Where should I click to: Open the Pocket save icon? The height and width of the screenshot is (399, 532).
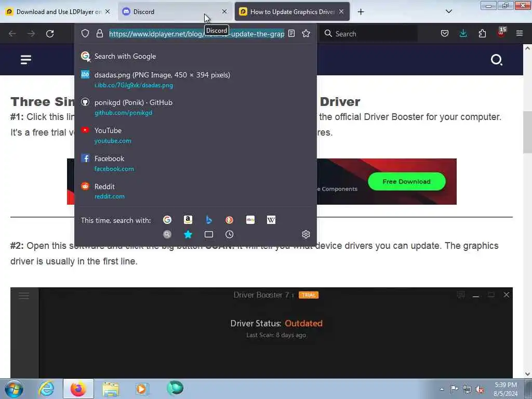click(x=445, y=33)
